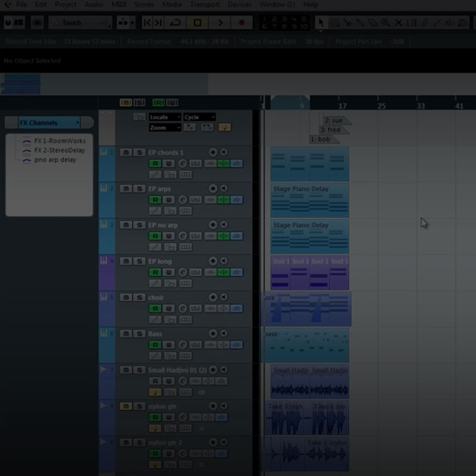This screenshot has height=476, width=476.
Task: Click the 44.1 kHz - 24 Bit record format
Action: 205,42
